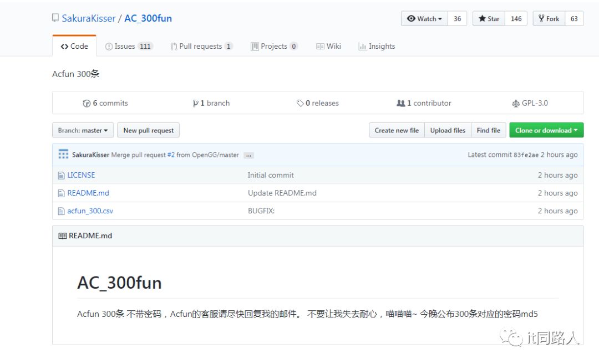Star the repository

[x=489, y=19]
